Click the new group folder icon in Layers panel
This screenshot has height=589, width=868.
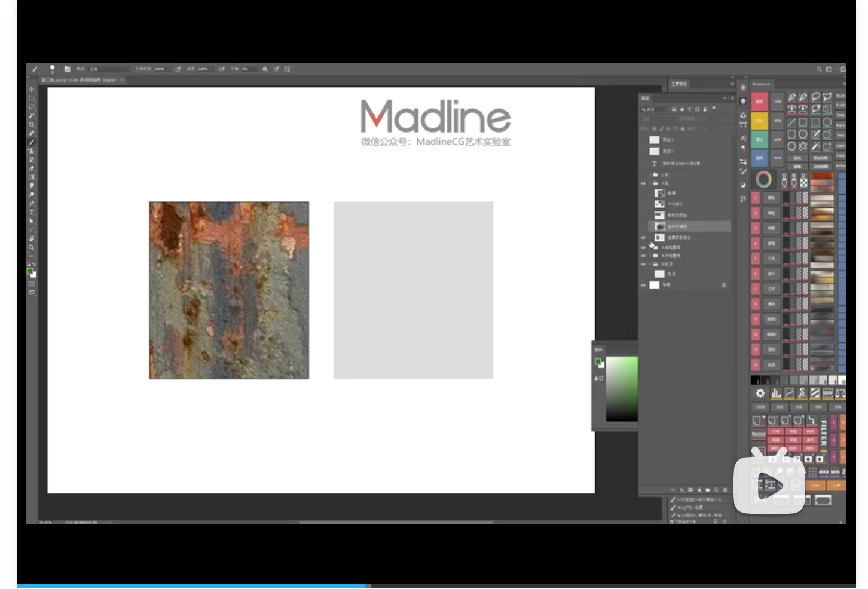[708, 490]
